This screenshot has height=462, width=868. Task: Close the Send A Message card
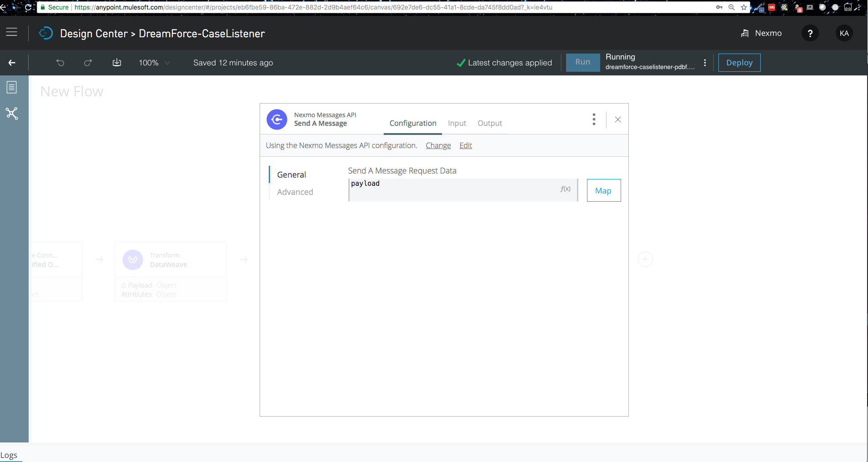618,119
